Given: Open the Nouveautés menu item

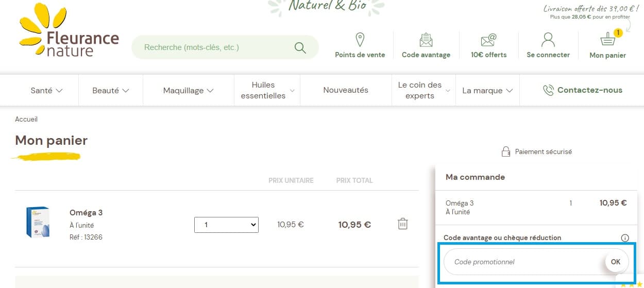Looking at the screenshot, I should [x=346, y=90].
